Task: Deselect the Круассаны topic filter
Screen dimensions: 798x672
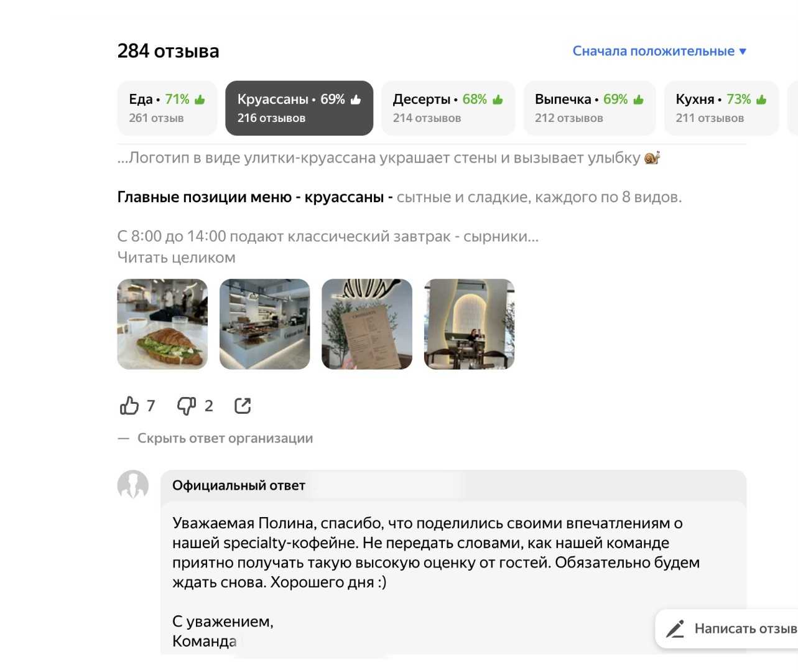Action: (x=299, y=108)
